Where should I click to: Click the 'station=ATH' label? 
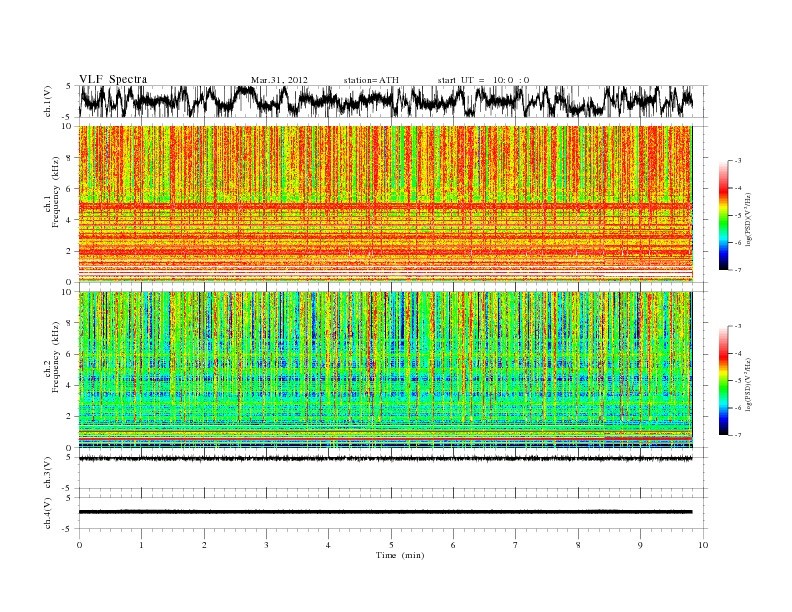point(371,80)
